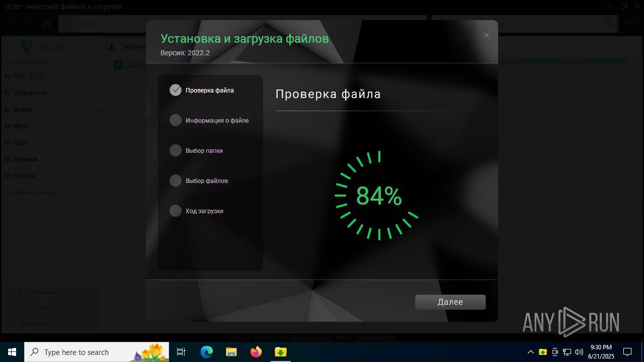Click the network icon in system tray
The image size is (644, 362).
(x=567, y=352)
